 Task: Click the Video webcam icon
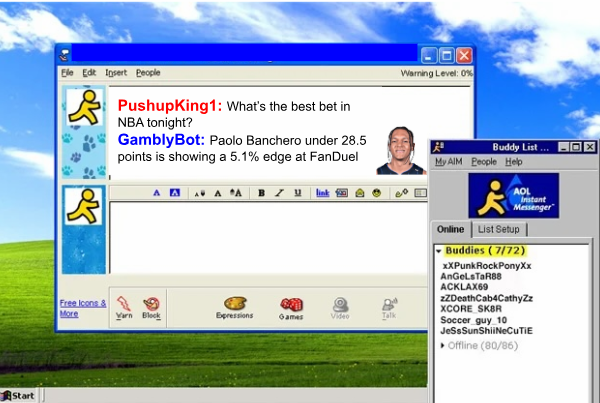click(x=340, y=308)
